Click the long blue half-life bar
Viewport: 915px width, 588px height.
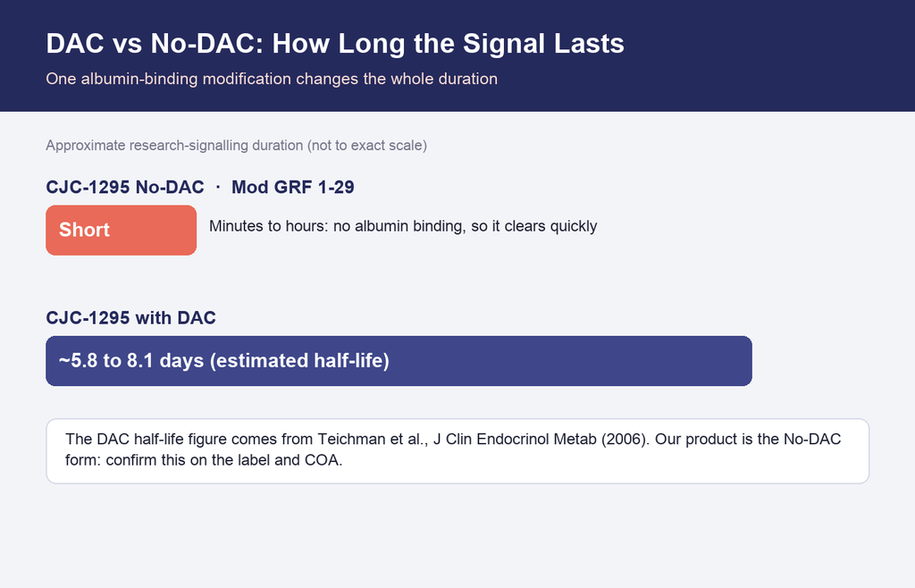(399, 360)
